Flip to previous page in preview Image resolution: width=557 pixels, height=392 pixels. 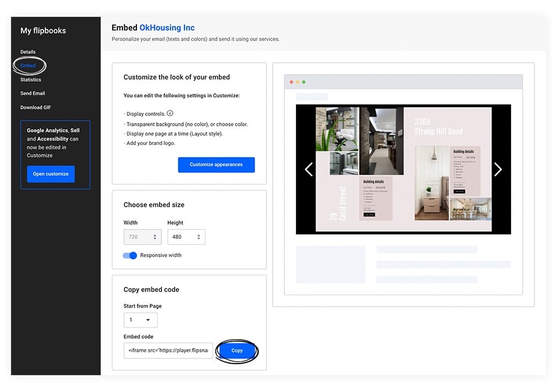pyautogui.click(x=309, y=169)
